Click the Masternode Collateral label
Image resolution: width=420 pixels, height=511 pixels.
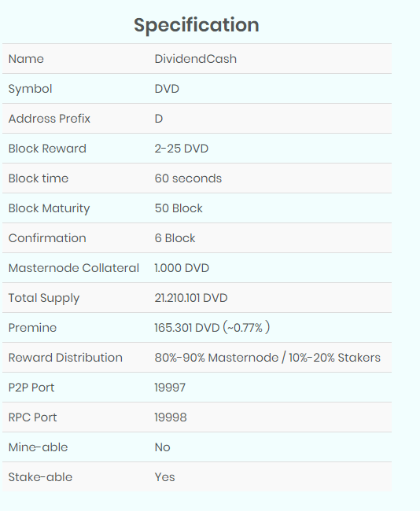click(74, 268)
